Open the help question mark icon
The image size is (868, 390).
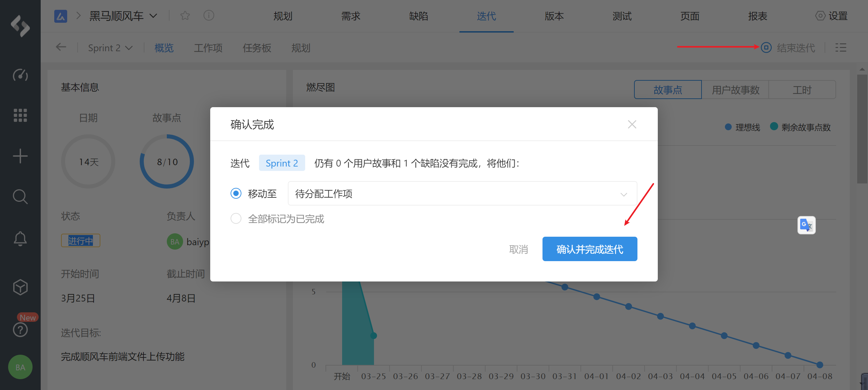[20, 329]
